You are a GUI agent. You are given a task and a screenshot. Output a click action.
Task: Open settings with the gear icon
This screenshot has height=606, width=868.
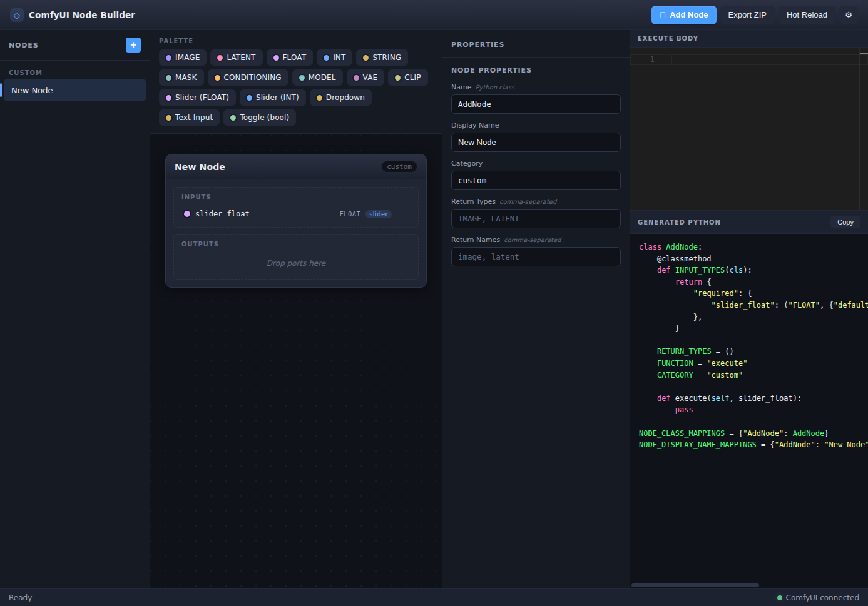pyautogui.click(x=849, y=15)
